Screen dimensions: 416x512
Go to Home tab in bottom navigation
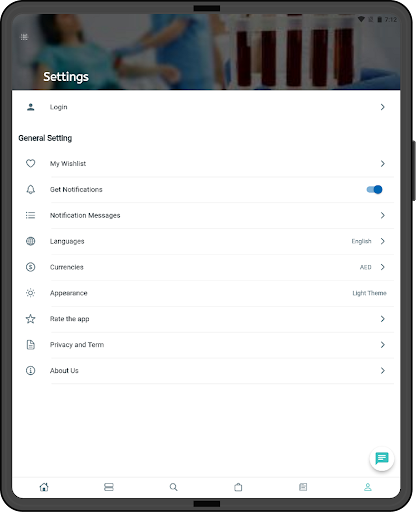click(x=44, y=487)
